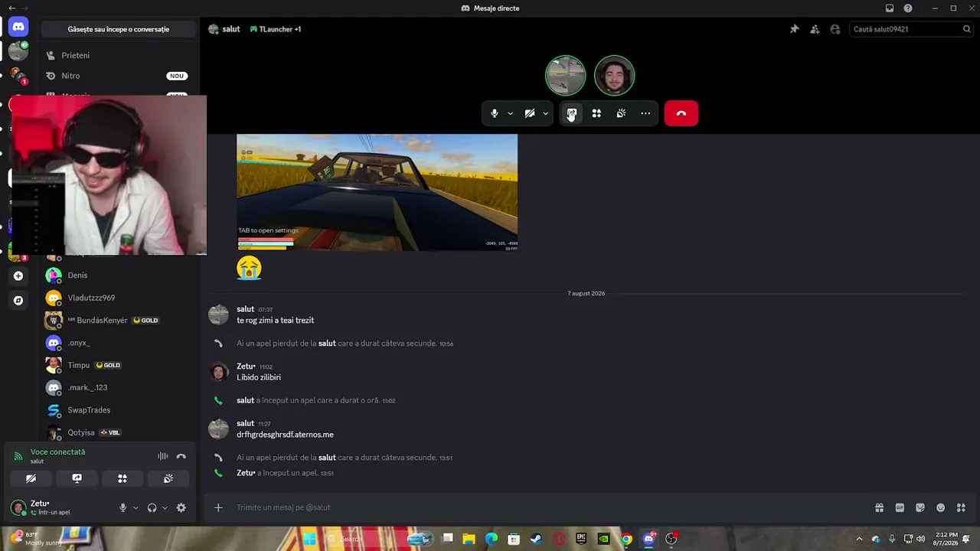Add friends to this DM
Image resolution: width=980 pixels, height=551 pixels.
click(815, 29)
